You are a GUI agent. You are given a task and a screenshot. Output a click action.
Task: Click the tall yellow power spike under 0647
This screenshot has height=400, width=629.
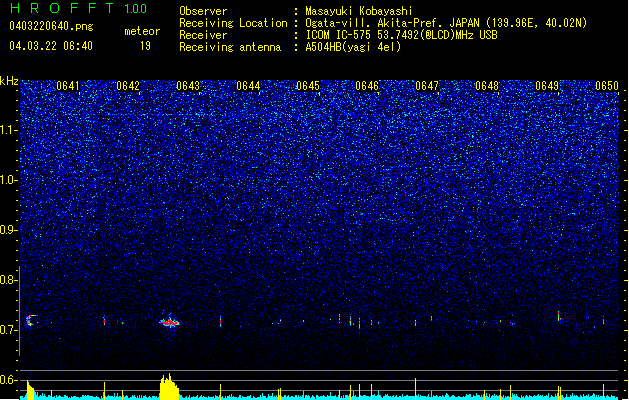416,388
